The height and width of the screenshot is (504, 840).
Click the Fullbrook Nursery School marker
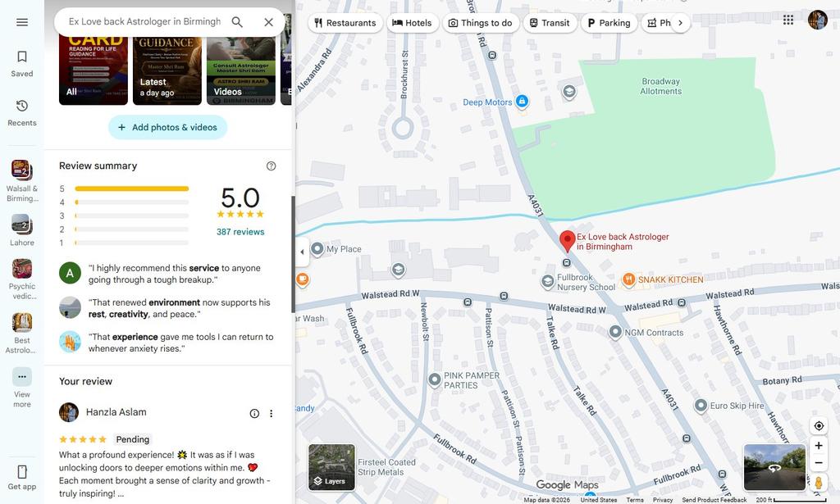click(547, 281)
